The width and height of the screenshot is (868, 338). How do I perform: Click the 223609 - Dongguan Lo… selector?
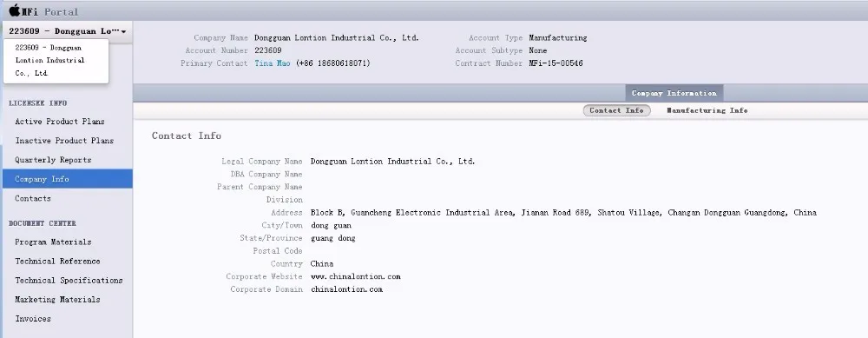pyautogui.click(x=68, y=31)
